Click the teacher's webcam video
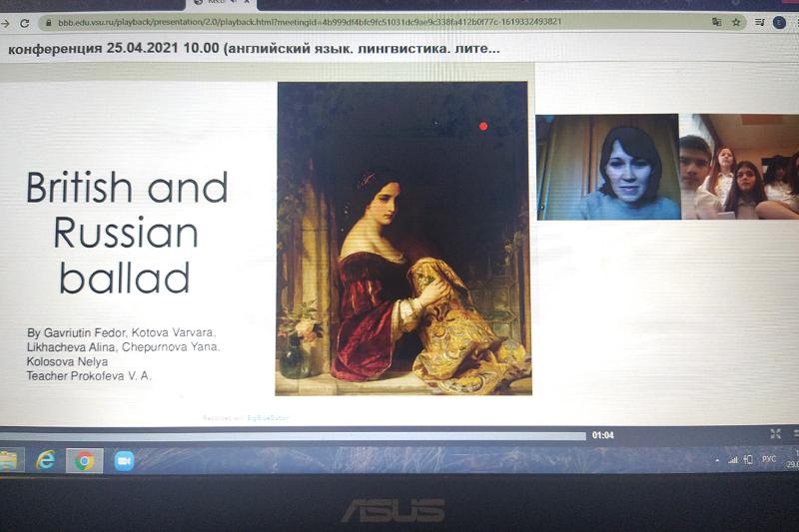The height and width of the screenshot is (532, 799). pyautogui.click(x=607, y=167)
